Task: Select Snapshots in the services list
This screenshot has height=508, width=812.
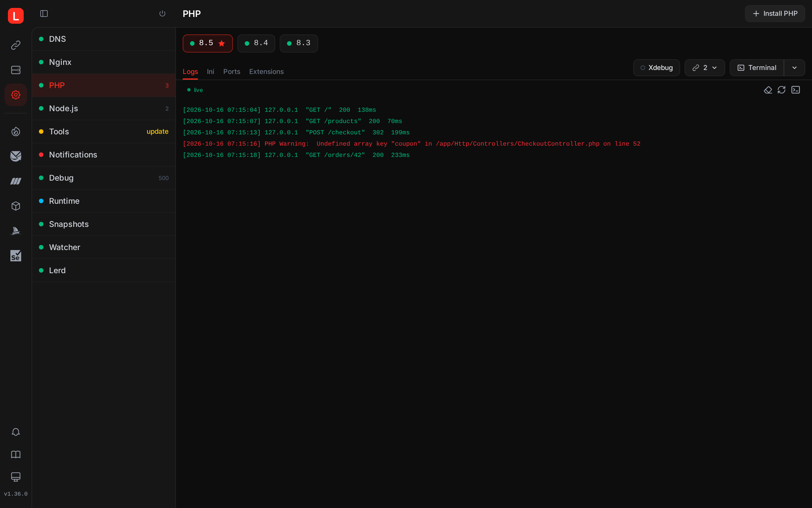Action: pyautogui.click(x=104, y=224)
